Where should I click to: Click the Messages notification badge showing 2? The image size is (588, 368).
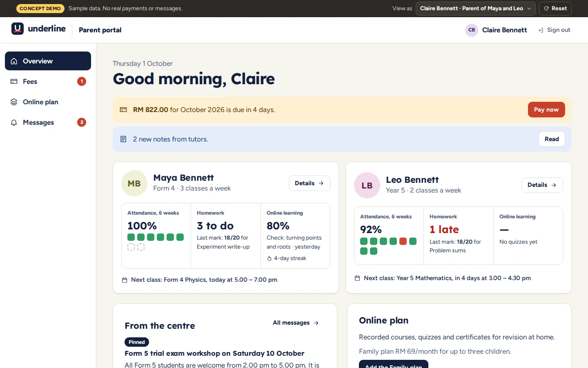(82, 122)
